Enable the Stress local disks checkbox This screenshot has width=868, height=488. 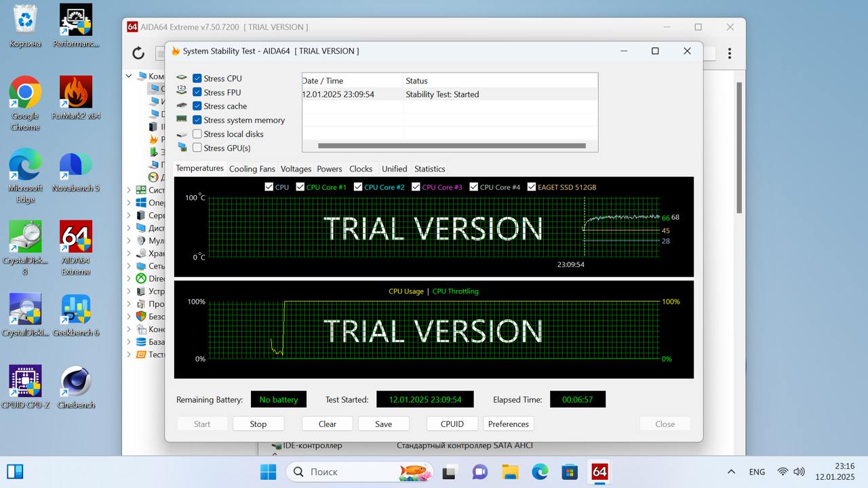click(197, 134)
